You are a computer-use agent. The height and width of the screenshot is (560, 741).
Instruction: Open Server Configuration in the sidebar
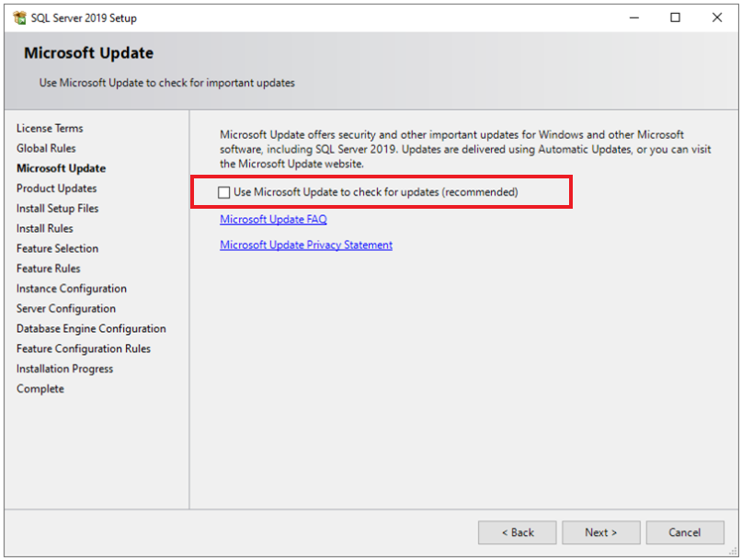coord(65,308)
